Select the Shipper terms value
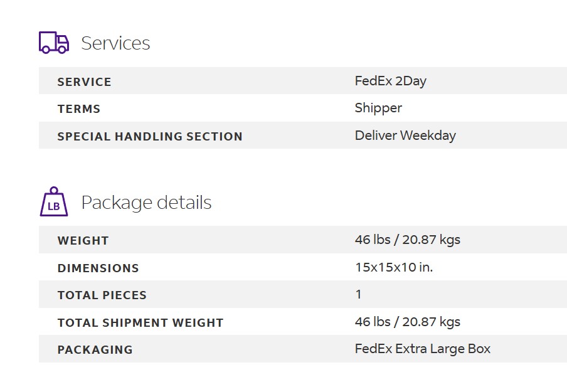 [x=378, y=108]
